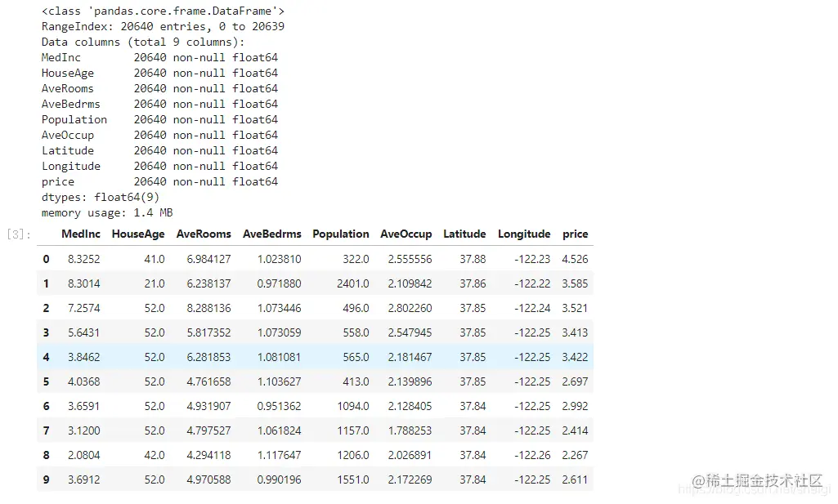
Task: Click the MedInc value 2.0804
Action: tap(84, 456)
